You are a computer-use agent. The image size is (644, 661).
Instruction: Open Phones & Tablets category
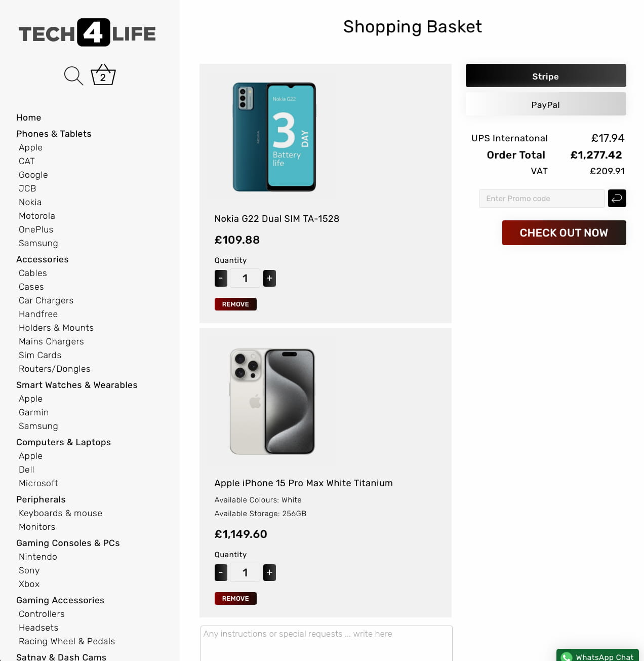tap(54, 134)
